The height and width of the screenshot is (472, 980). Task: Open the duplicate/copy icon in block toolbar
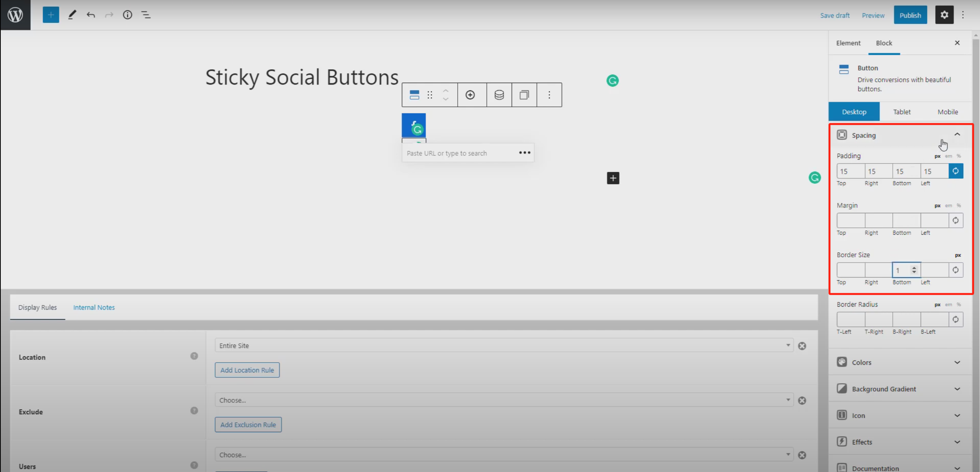[524, 95]
